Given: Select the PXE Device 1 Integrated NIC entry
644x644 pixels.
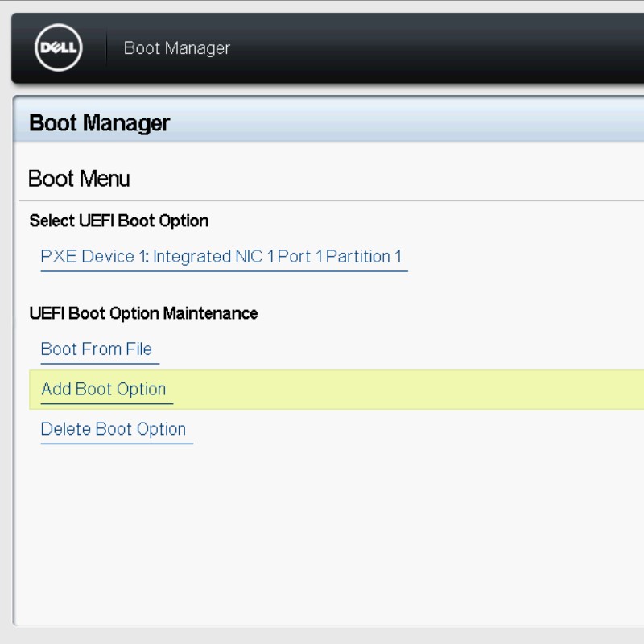Looking at the screenshot, I should [221, 257].
